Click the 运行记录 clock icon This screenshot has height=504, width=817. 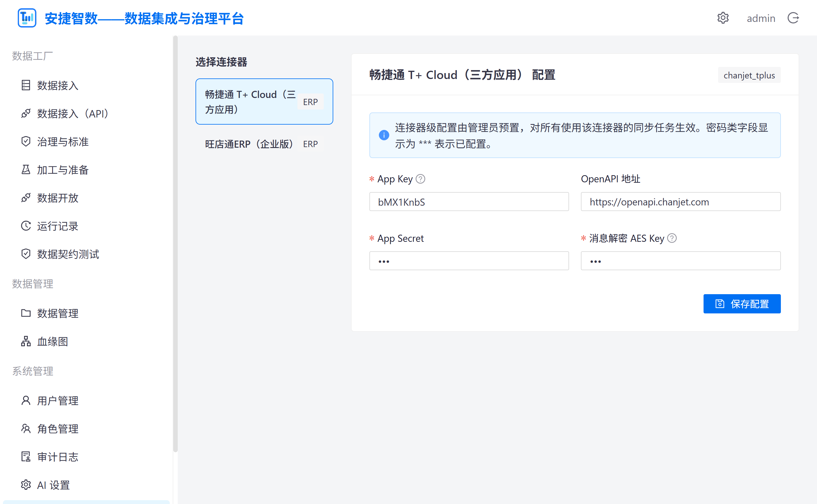pyautogui.click(x=26, y=226)
